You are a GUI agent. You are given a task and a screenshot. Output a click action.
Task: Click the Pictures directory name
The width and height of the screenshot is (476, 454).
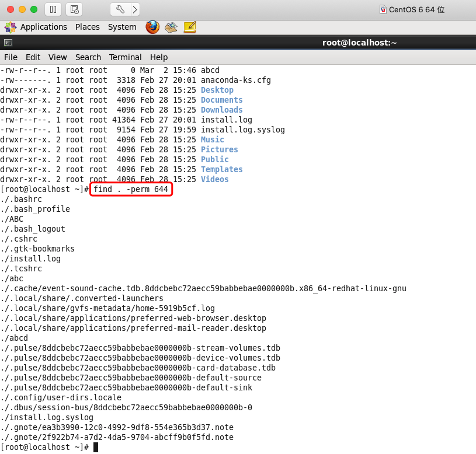point(219,149)
